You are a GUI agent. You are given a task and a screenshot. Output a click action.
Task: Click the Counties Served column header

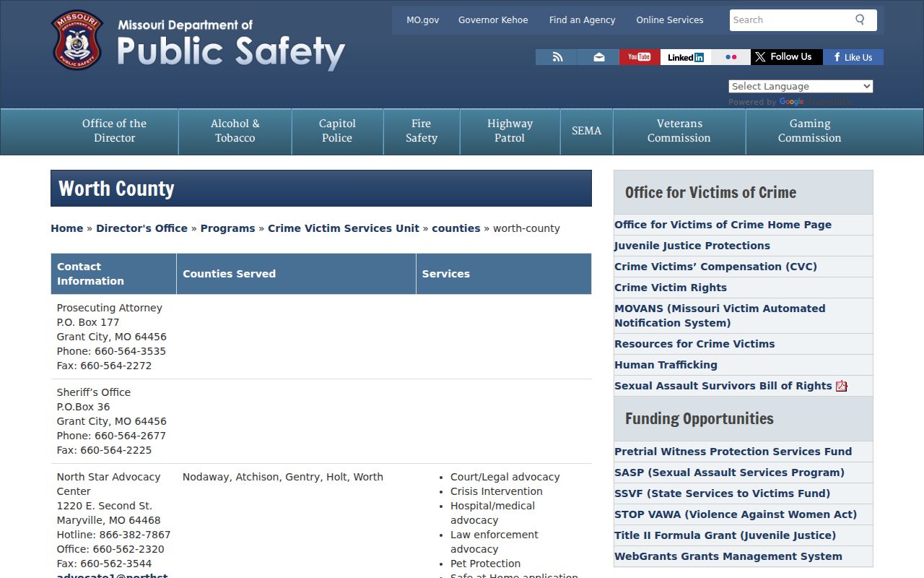tap(296, 274)
